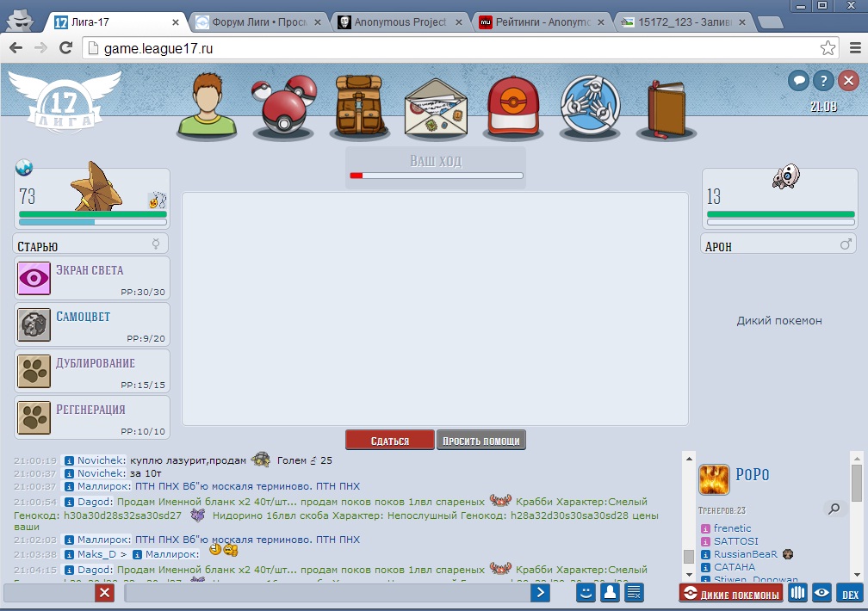The image size is (868, 611).
Task: Select trainer CATAHA in list
Action: 735,567
